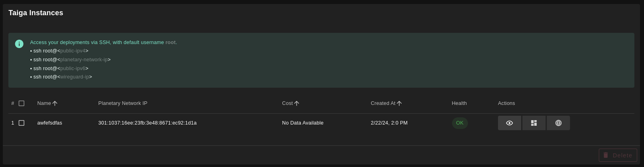Check the box for the awfefsdfas row
644x167 pixels.
tap(22, 123)
